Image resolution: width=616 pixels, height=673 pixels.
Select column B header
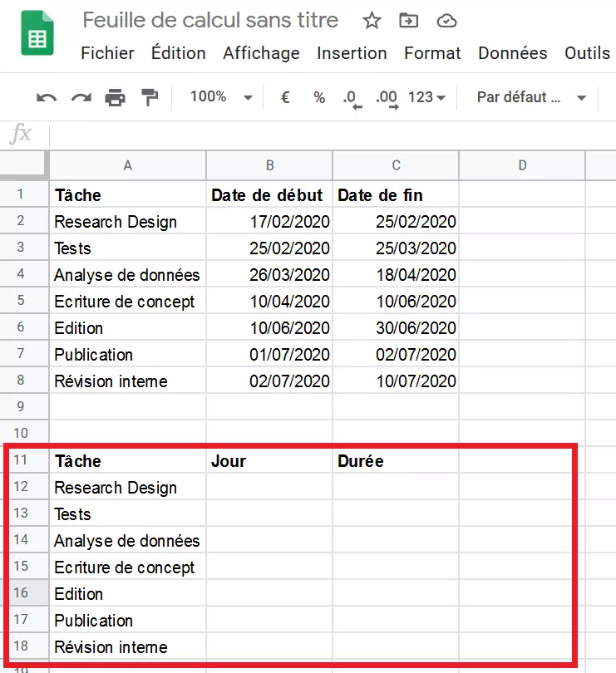pyautogui.click(x=269, y=165)
